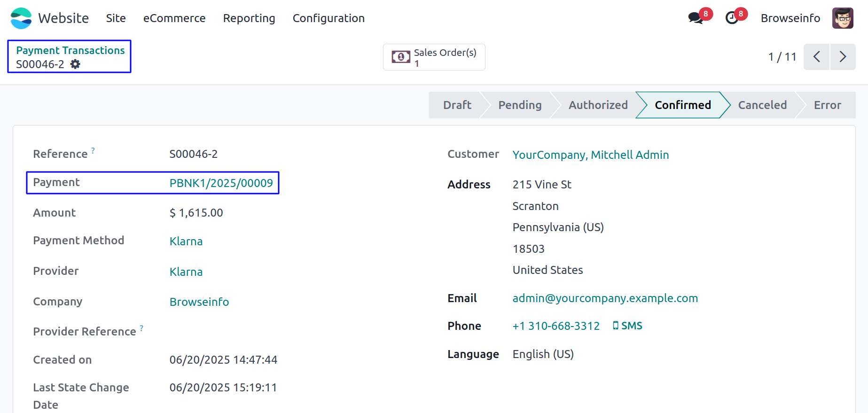Go to next record arrow

click(843, 57)
